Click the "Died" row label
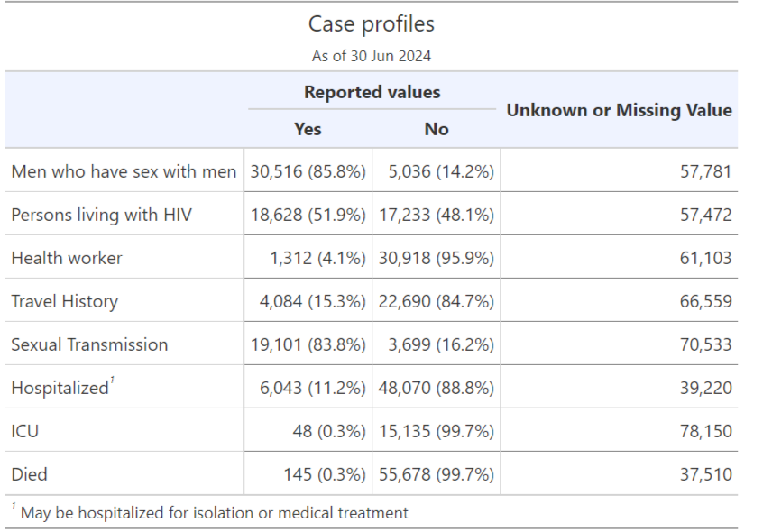The height and width of the screenshot is (532, 763). [29, 474]
